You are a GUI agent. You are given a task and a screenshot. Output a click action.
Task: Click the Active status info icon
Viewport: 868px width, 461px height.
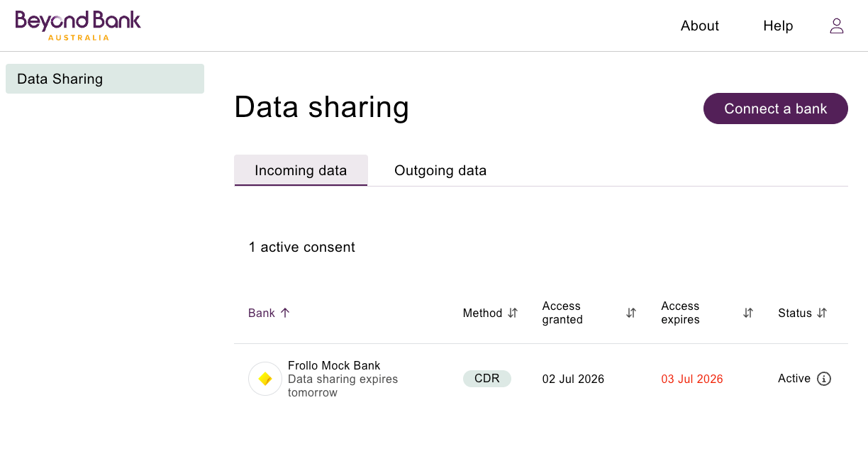824,379
